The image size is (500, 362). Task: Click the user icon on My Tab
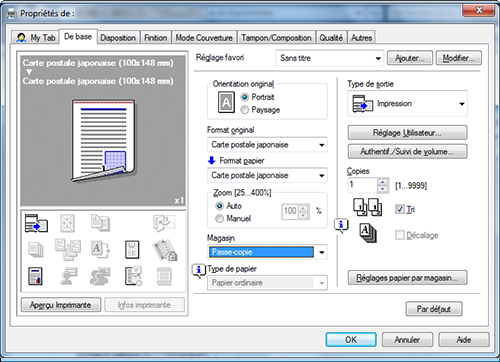[21, 38]
